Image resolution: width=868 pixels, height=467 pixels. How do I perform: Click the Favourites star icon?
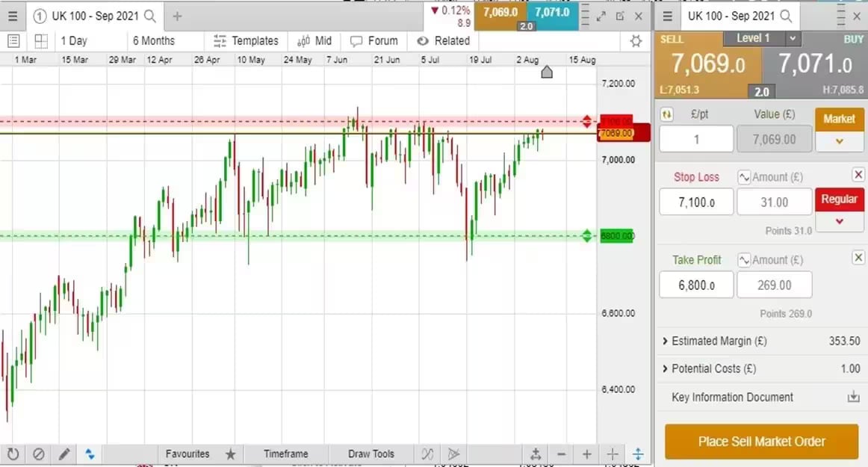[231, 454]
